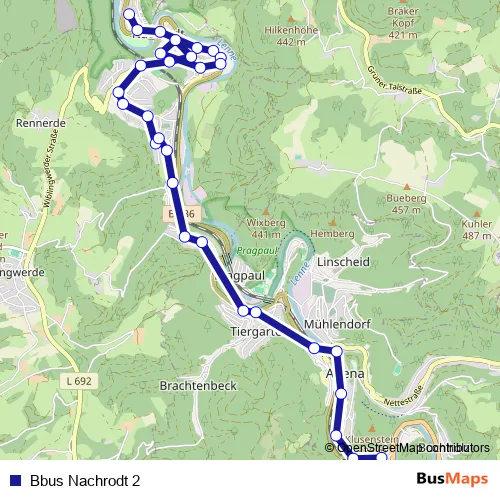Click the Brachtenbeck place label
Viewport: 500px width, 500px height.
pos(198,386)
